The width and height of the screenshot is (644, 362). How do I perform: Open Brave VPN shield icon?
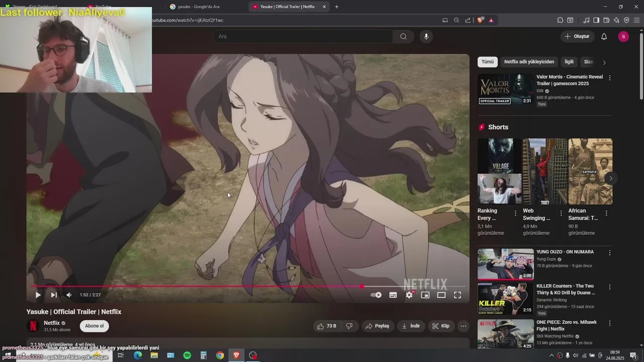pyautogui.click(x=626, y=20)
